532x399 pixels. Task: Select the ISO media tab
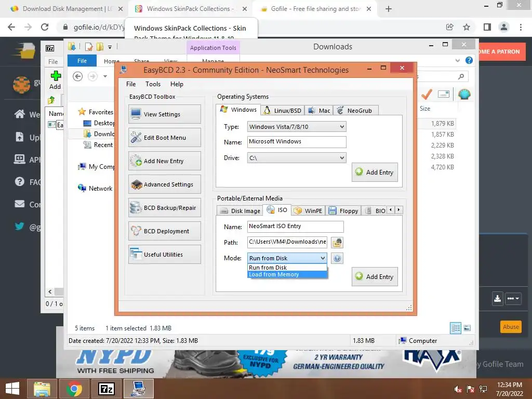(277, 210)
